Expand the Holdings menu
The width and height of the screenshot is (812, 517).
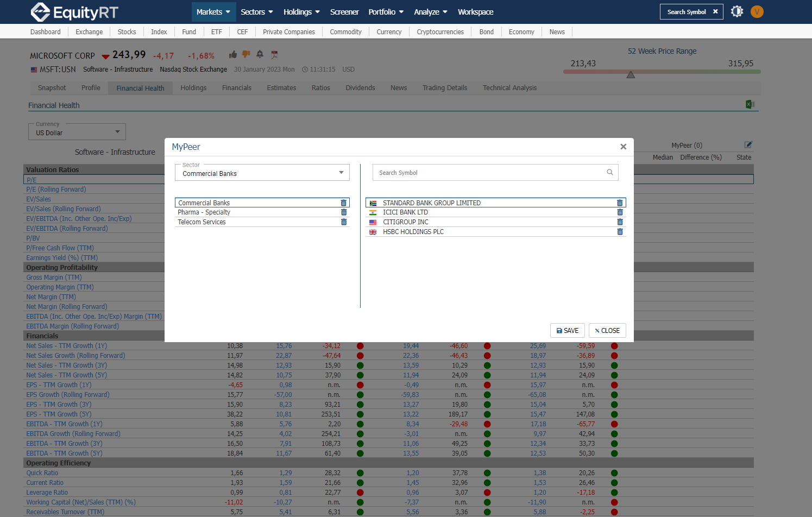(301, 12)
